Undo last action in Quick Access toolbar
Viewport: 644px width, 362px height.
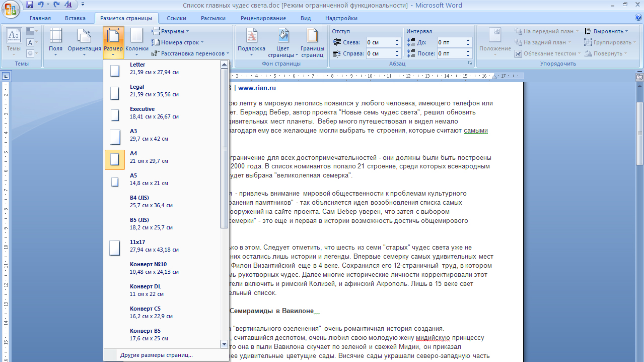[x=41, y=5]
